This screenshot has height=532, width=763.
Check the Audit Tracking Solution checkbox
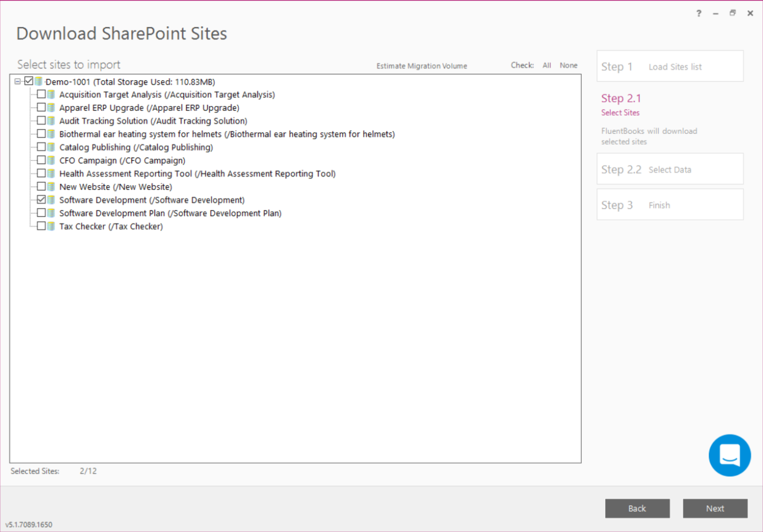point(41,120)
